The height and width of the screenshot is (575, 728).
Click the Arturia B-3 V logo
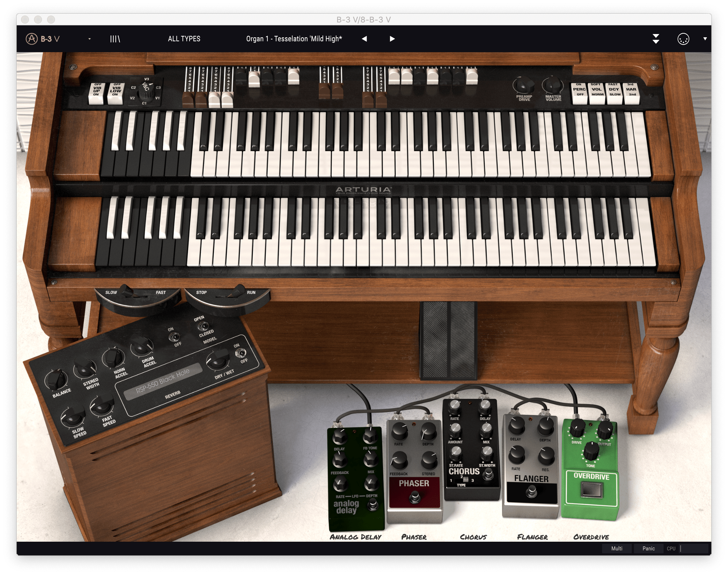pyautogui.click(x=43, y=39)
